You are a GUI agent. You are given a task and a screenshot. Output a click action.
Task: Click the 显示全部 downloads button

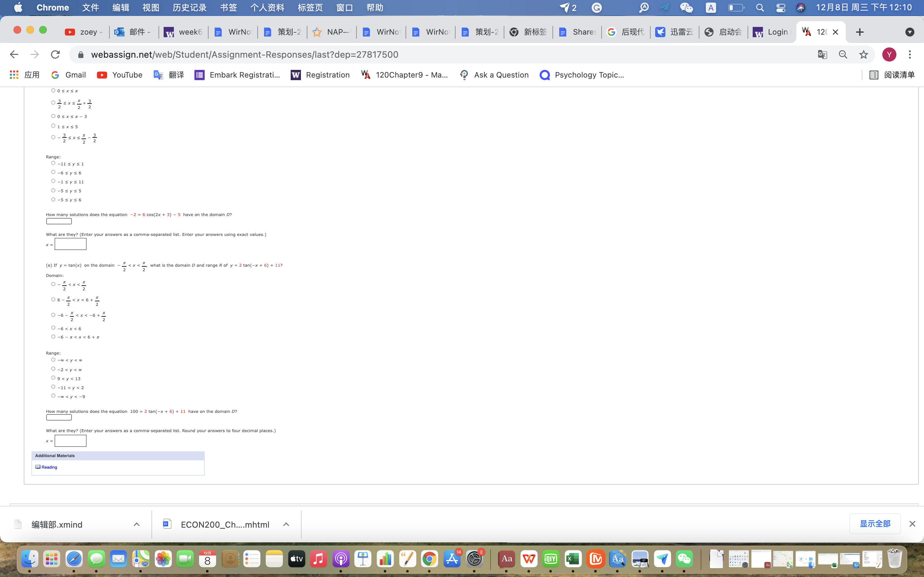click(875, 523)
